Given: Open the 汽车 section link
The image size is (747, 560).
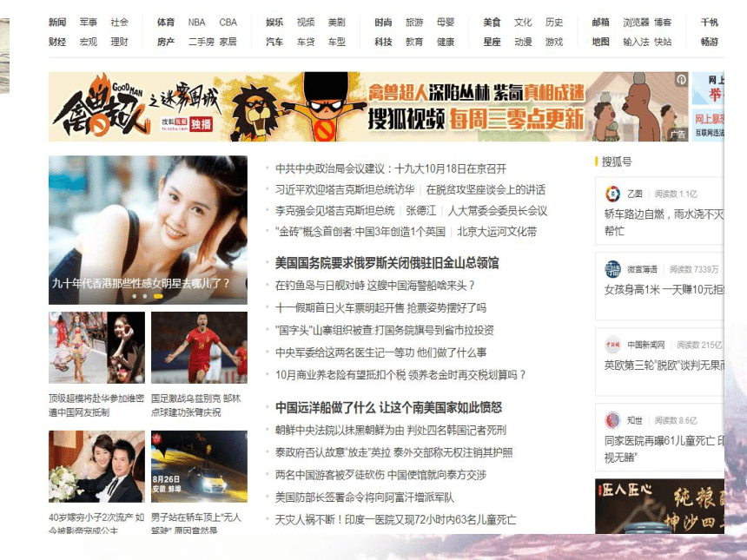Looking at the screenshot, I should tap(274, 42).
